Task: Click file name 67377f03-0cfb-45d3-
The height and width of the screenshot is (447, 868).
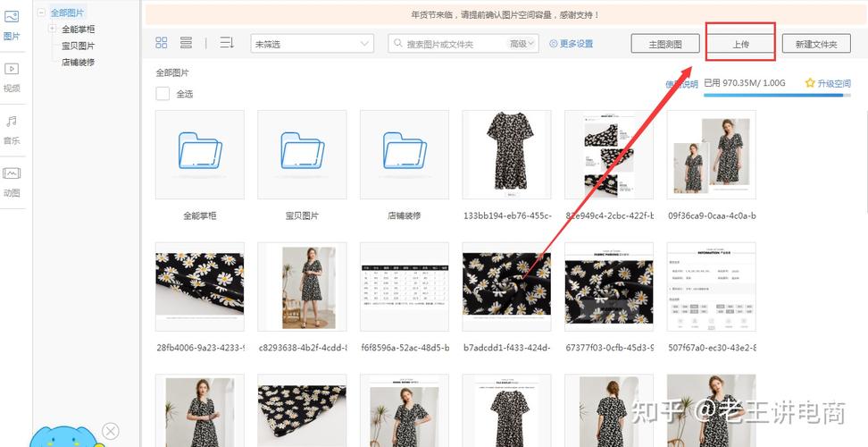Action: coord(610,347)
